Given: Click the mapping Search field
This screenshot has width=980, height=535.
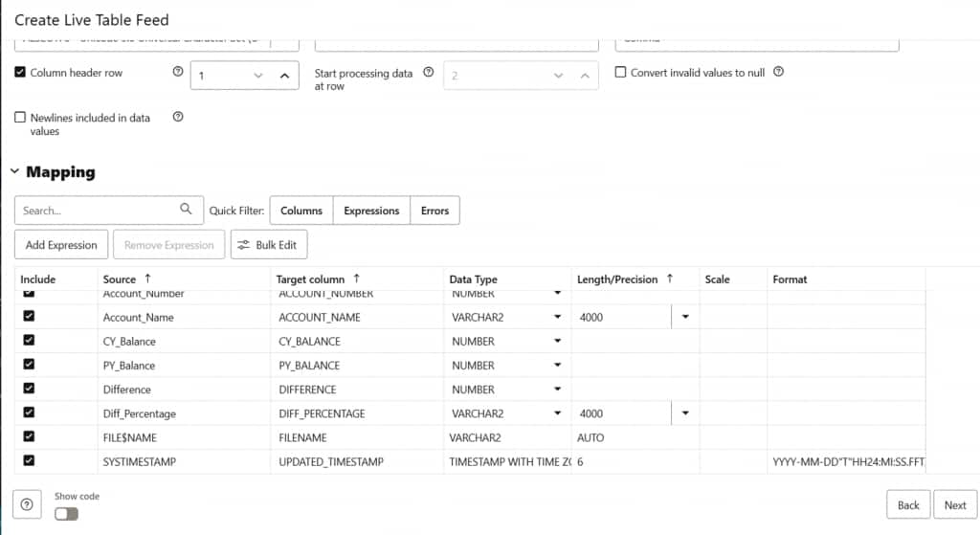Looking at the screenshot, I should tap(96, 211).
